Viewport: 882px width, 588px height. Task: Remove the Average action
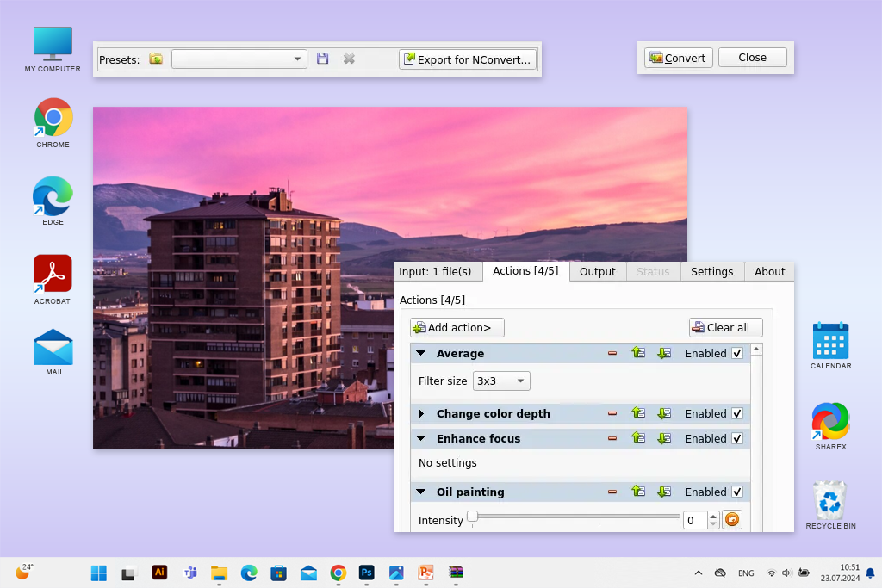(x=612, y=353)
